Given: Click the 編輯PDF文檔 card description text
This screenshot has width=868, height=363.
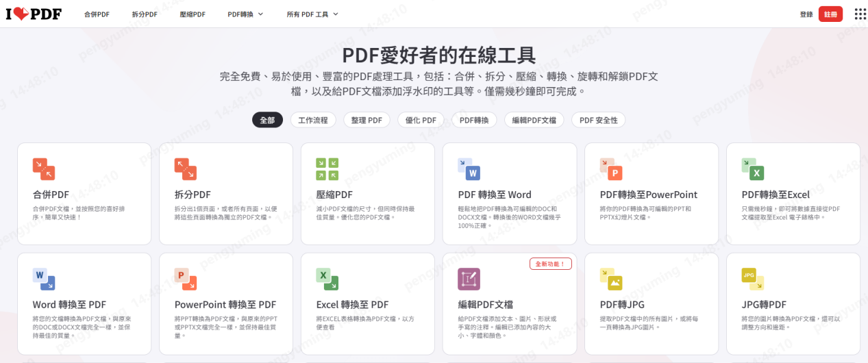Looking at the screenshot, I should pyautogui.click(x=508, y=327).
